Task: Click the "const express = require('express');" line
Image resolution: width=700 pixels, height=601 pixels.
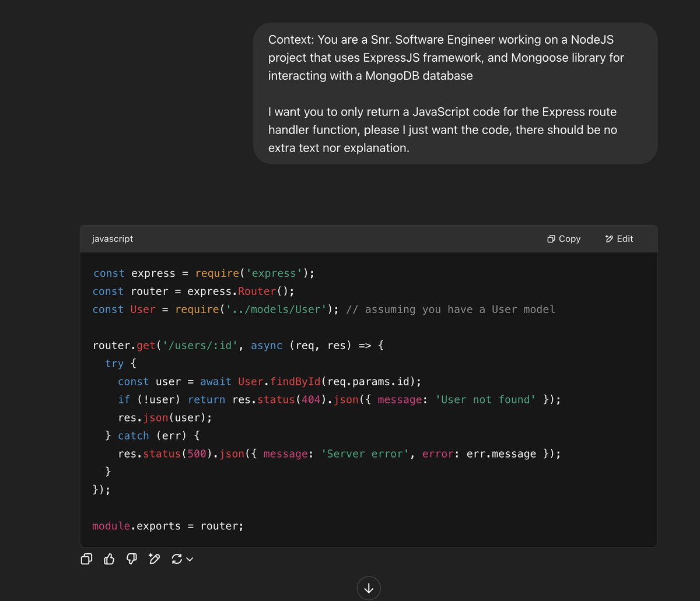Action: 204,273
